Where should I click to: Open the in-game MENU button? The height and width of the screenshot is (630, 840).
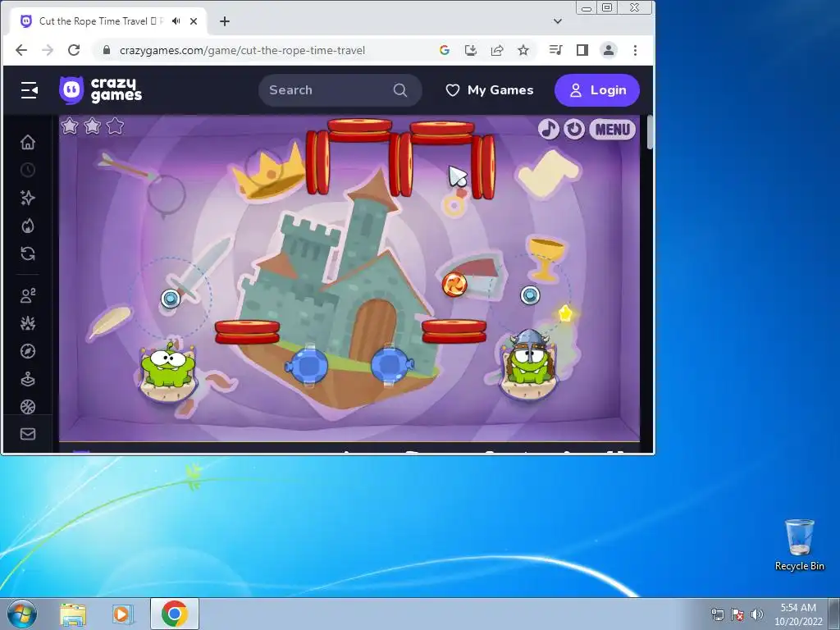tap(612, 130)
